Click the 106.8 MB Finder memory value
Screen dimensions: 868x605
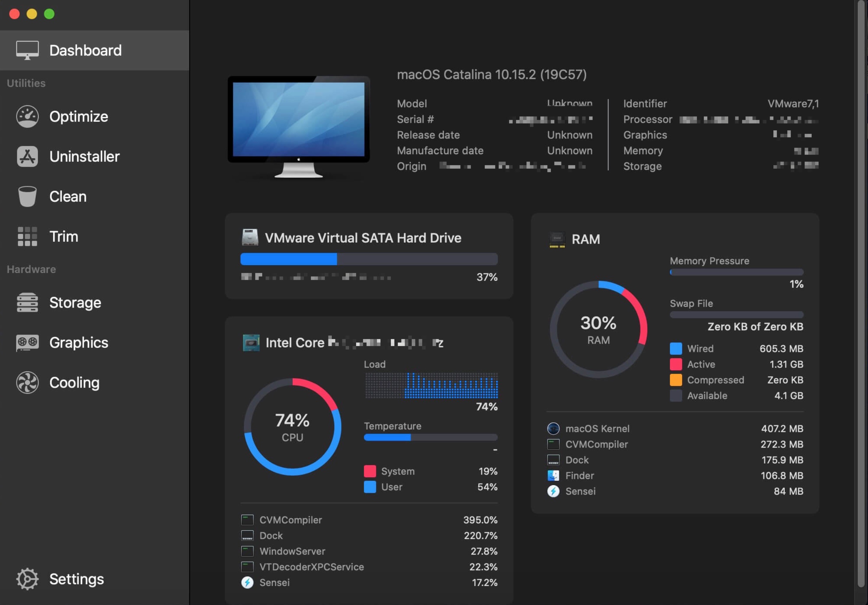pos(782,475)
